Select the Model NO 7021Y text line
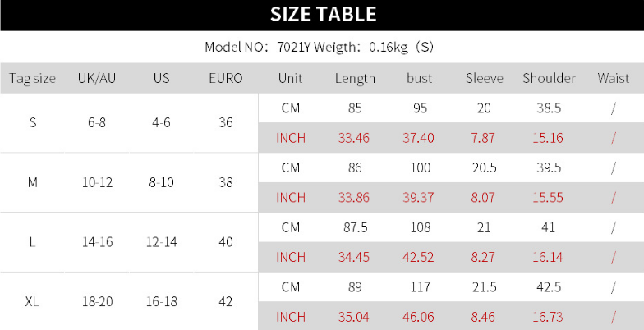The height and width of the screenshot is (330, 644). tap(319, 47)
